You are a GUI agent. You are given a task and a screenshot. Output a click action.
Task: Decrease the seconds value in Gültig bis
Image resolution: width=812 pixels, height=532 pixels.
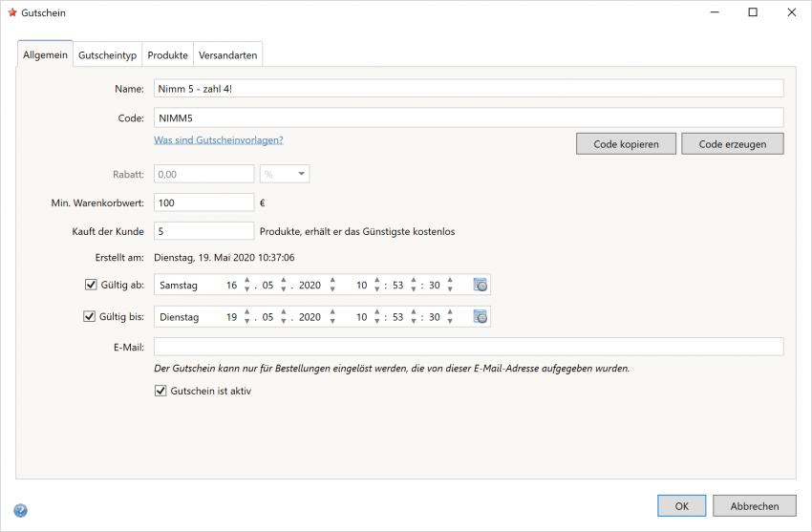tap(450, 322)
